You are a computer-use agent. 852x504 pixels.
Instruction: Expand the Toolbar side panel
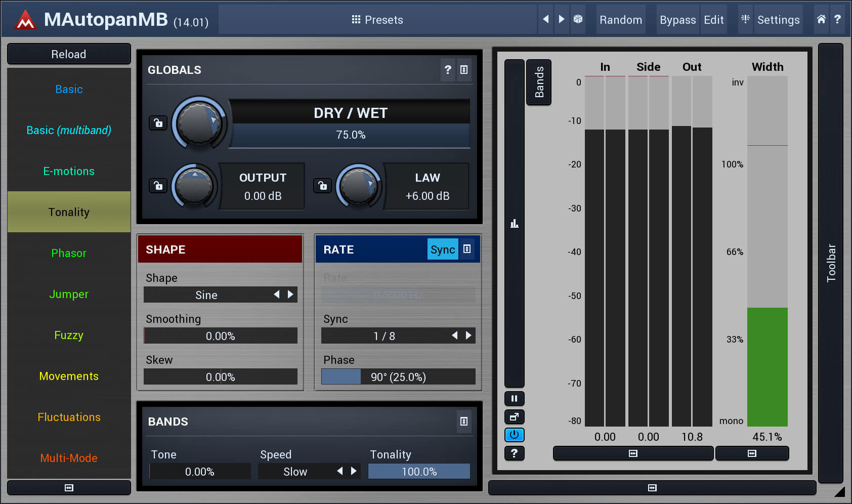point(831,263)
